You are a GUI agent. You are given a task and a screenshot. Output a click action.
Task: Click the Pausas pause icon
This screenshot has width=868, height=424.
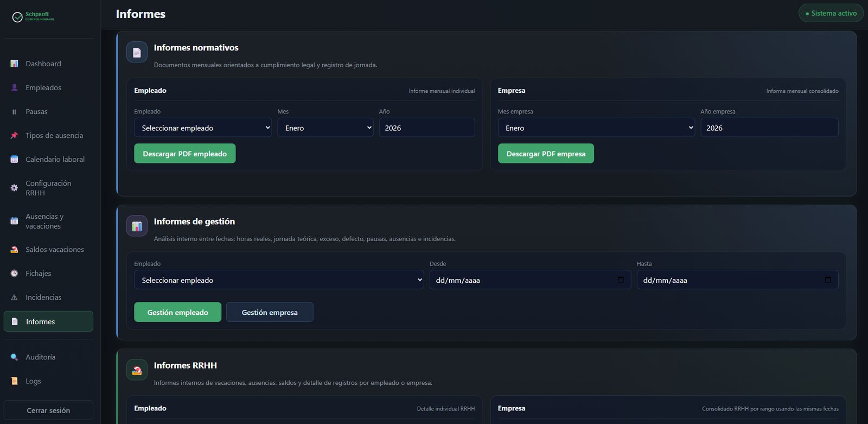click(14, 112)
